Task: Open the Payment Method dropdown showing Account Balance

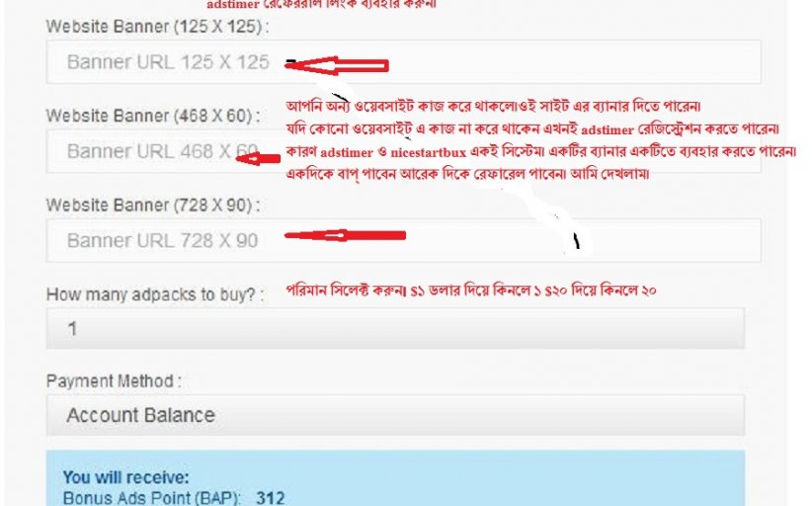Action: (x=395, y=415)
